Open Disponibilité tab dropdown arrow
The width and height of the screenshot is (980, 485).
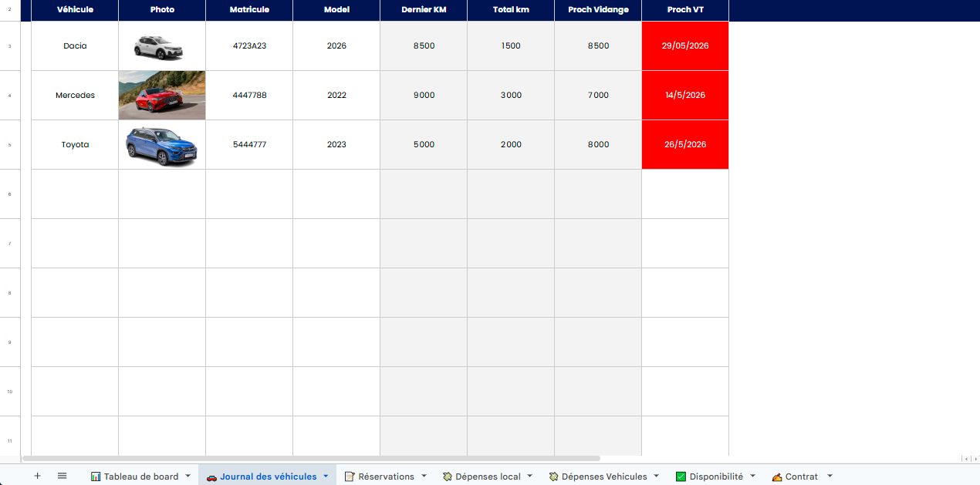(x=752, y=477)
